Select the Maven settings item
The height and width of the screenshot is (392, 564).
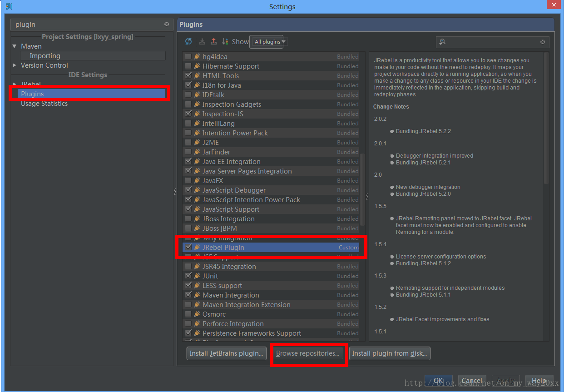31,46
